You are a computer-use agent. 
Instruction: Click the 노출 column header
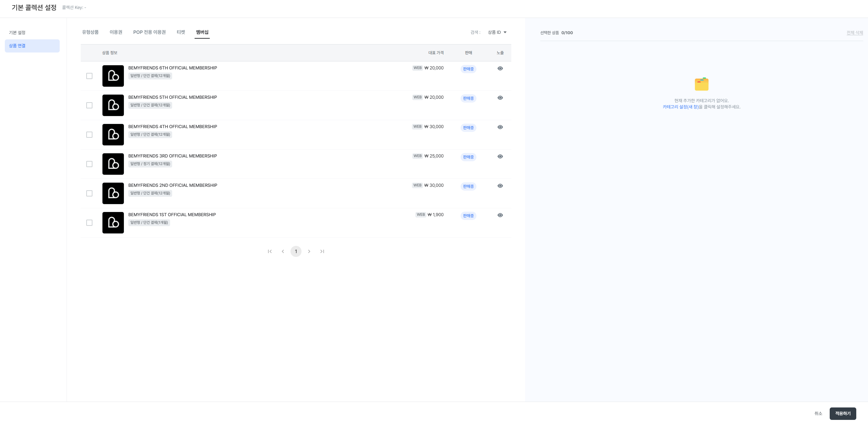500,53
